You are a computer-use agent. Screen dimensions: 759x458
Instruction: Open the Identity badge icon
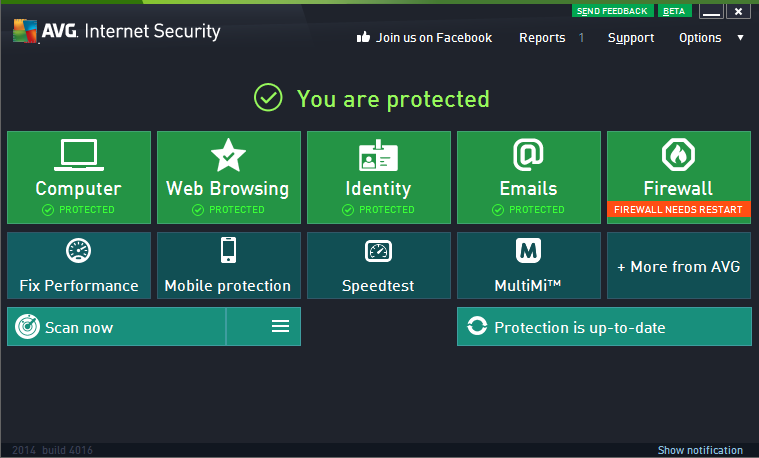pyautogui.click(x=378, y=156)
